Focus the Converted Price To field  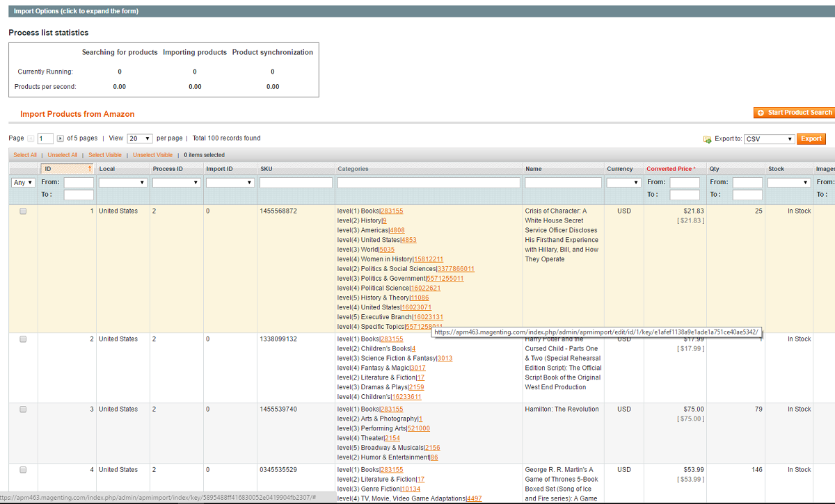pyautogui.click(x=685, y=195)
